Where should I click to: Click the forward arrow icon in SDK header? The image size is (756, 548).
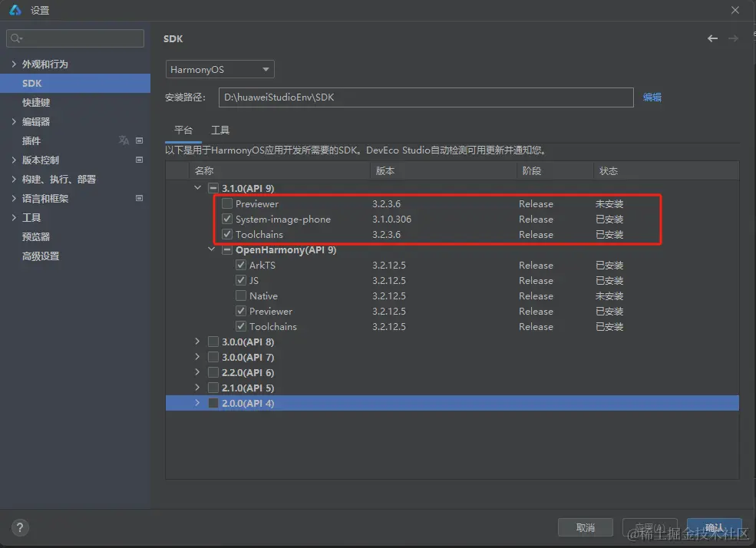click(x=733, y=38)
